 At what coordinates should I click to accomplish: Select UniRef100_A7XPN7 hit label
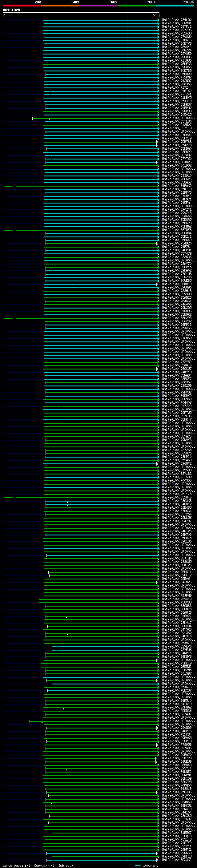[x=176, y=78]
